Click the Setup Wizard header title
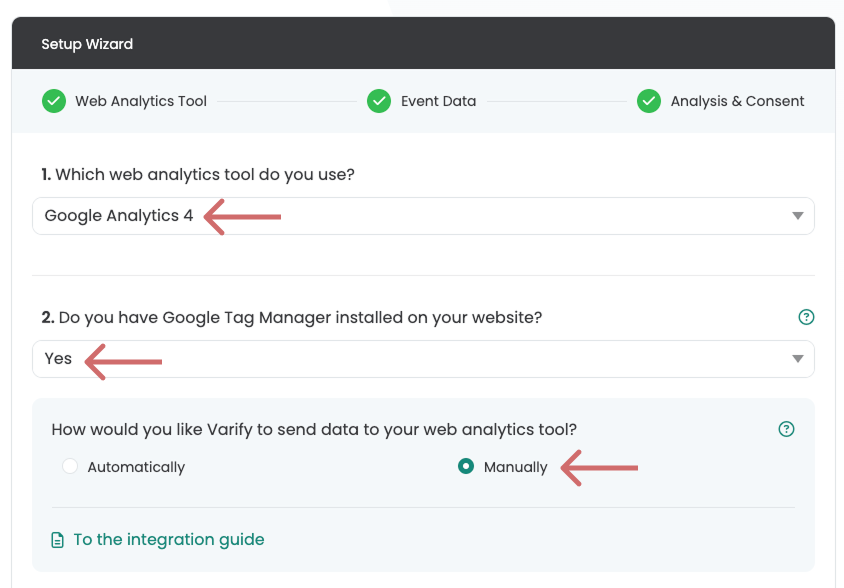 click(87, 44)
